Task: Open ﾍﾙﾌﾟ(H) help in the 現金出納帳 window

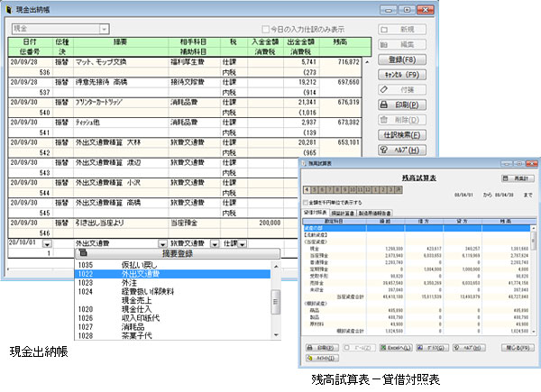Action: 402,150
